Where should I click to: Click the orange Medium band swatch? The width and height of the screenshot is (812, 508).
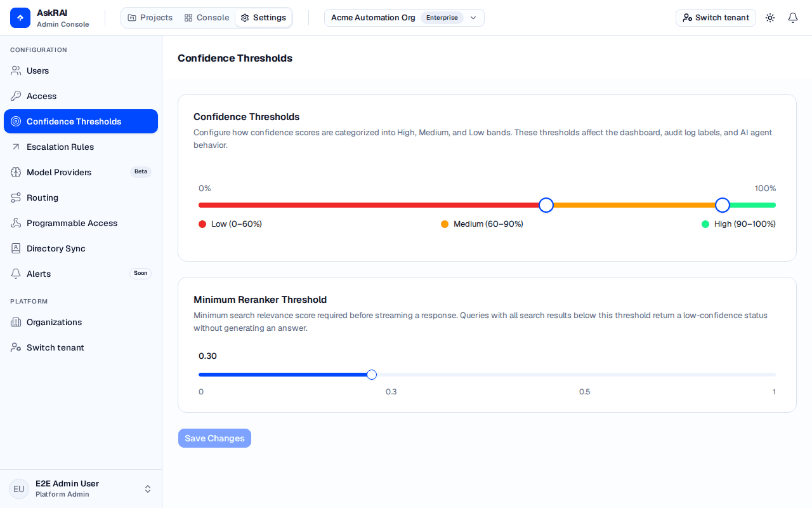pyautogui.click(x=445, y=224)
